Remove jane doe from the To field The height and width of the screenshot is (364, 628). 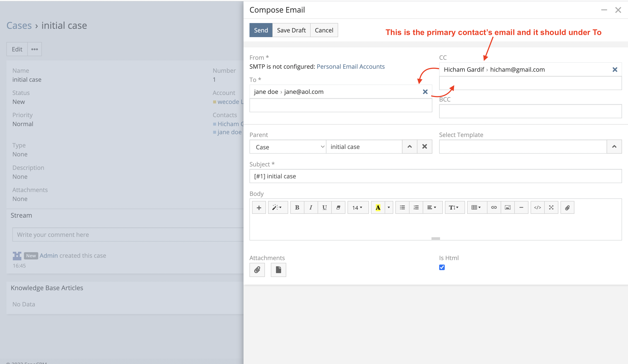(425, 92)
